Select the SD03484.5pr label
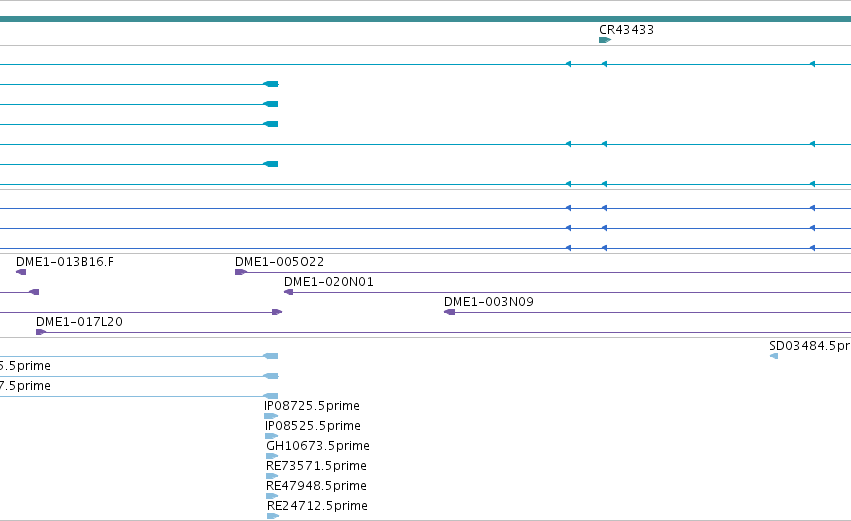The image size is (851, 521). click(810, 346)
